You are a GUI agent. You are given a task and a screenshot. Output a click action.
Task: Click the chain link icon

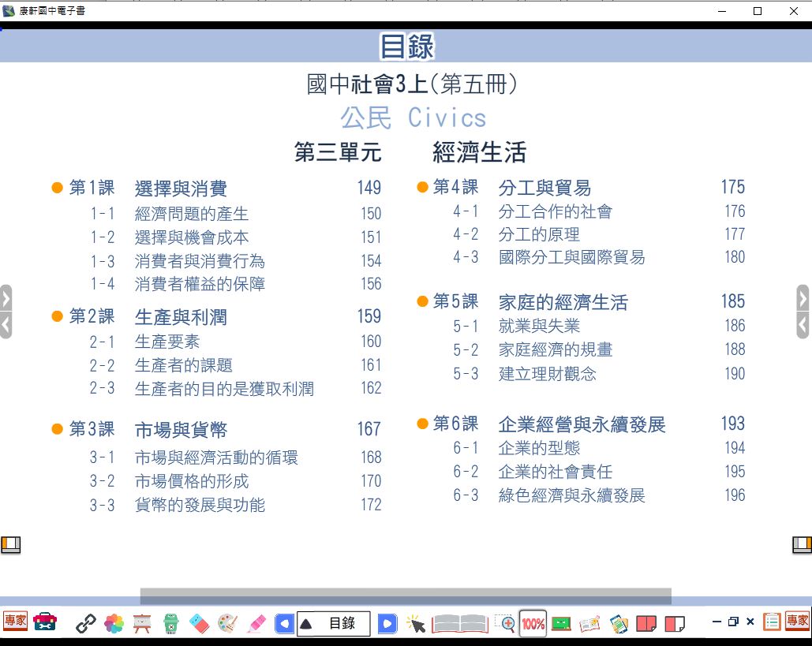pyautogui.click(x=86, y=623)
